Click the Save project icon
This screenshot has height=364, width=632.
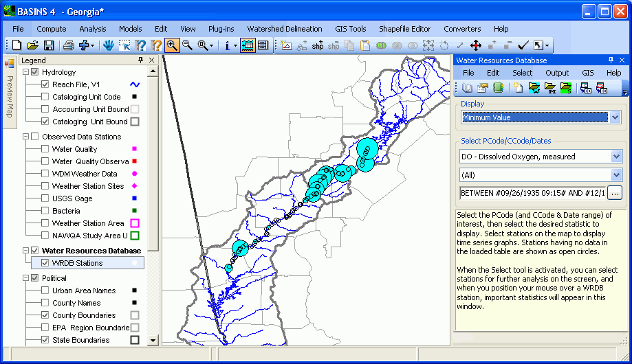(x=49, y=45)
